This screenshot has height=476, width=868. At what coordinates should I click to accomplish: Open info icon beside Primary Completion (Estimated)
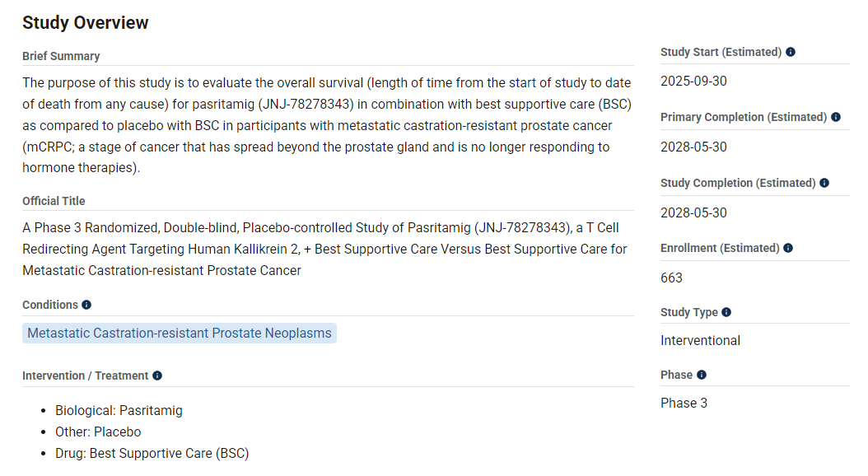(836, 117)
